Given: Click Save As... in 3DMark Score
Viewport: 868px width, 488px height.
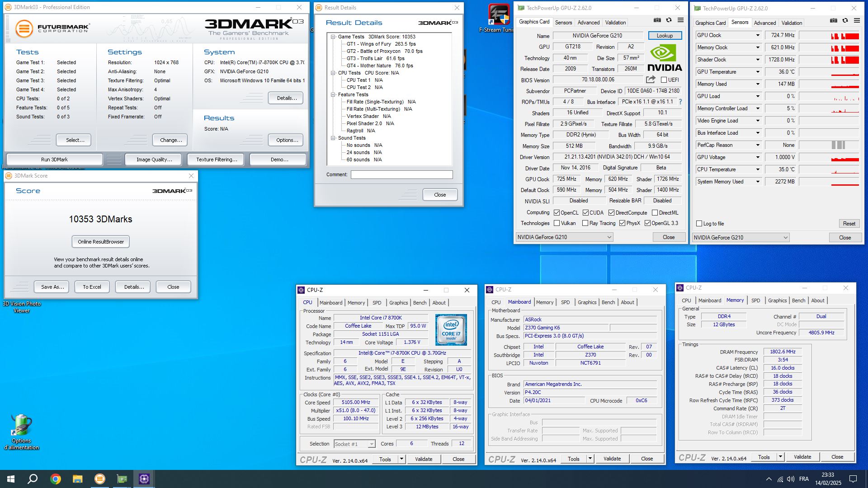Looking at the screenshot, I should pos(52,287).
